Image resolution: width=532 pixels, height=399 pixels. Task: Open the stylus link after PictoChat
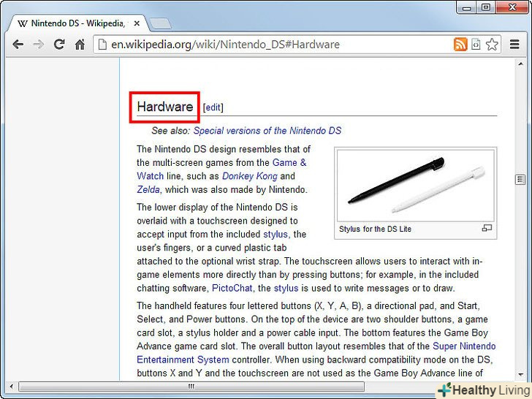coord(286,288)
